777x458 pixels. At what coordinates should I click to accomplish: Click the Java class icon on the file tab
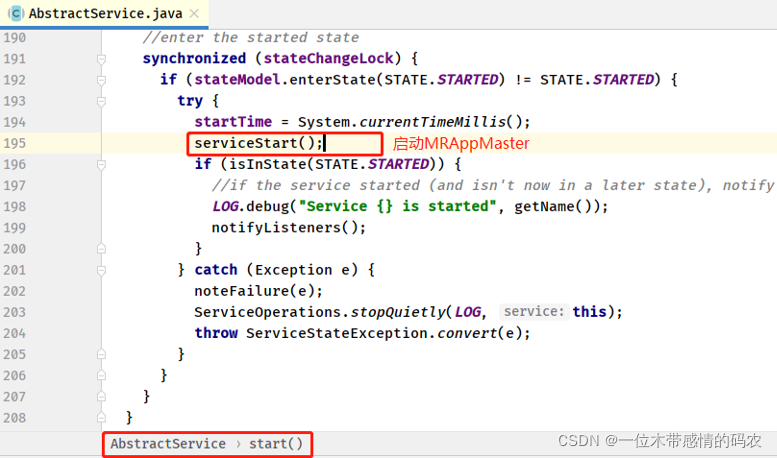tap(16, 14)
